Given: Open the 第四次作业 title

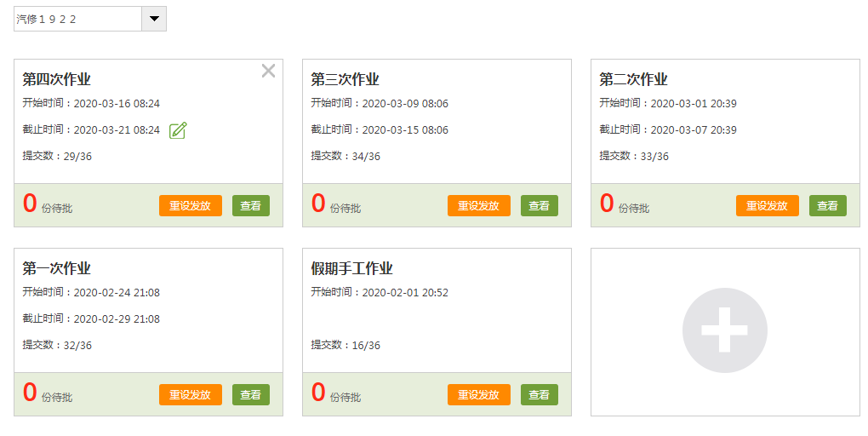Looking at the screenshot, I should click(x=56, y=79).
